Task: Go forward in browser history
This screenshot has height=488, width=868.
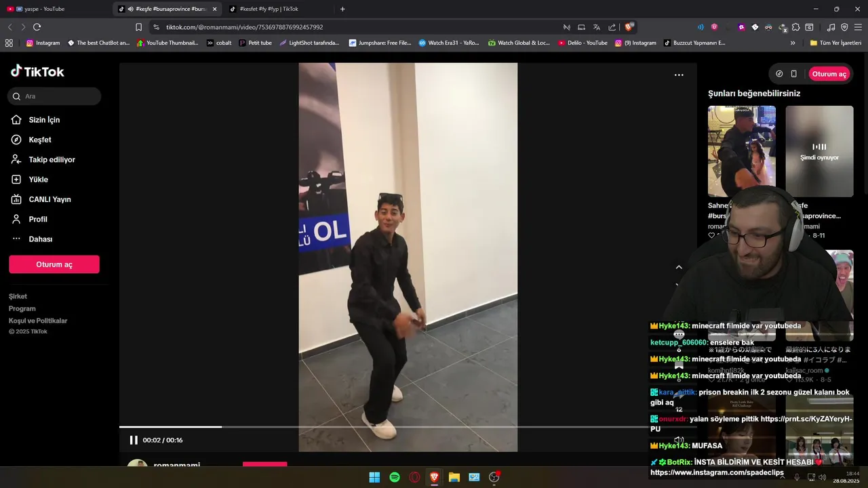Action: pos(23,27)
